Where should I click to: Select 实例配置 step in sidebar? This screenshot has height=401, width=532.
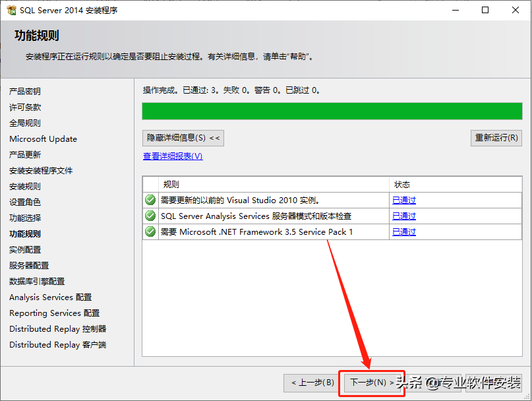point(25,249)
